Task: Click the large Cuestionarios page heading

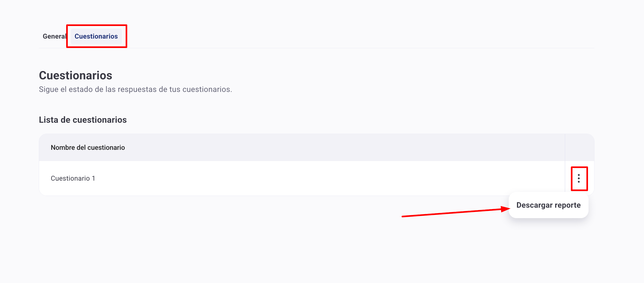Action: pos(76,75)
